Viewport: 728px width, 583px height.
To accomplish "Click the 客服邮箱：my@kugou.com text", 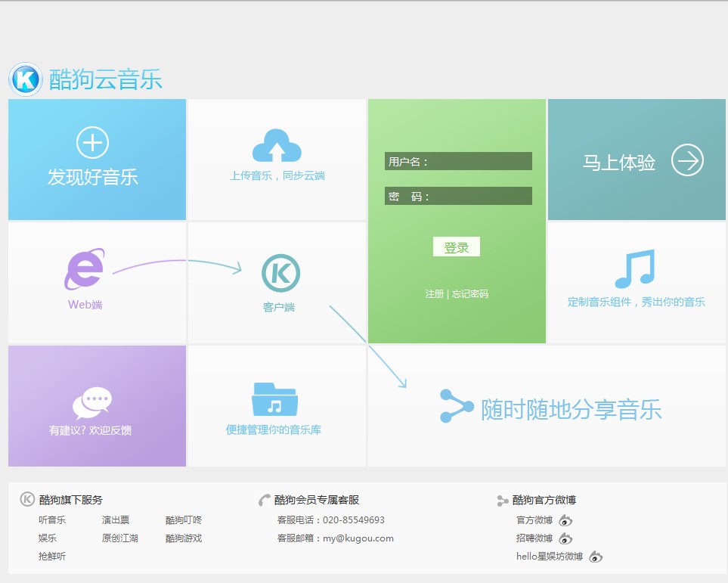I will [335, 538].
